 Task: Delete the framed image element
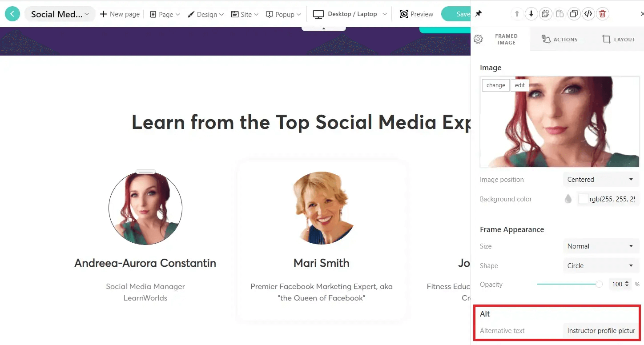point(603,14)
